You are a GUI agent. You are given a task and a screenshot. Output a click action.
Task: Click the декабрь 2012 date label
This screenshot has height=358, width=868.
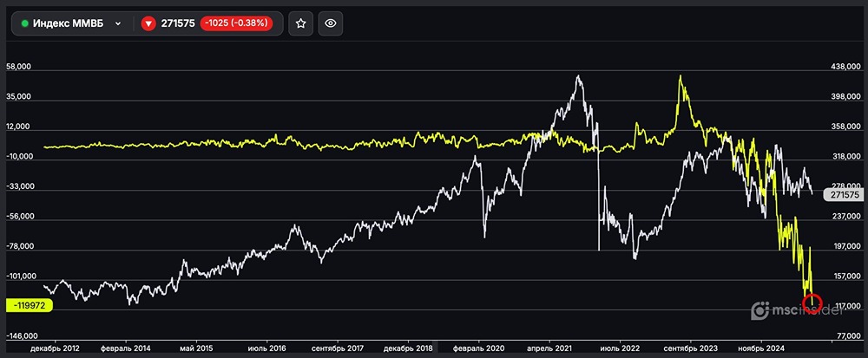coord(56,348)
